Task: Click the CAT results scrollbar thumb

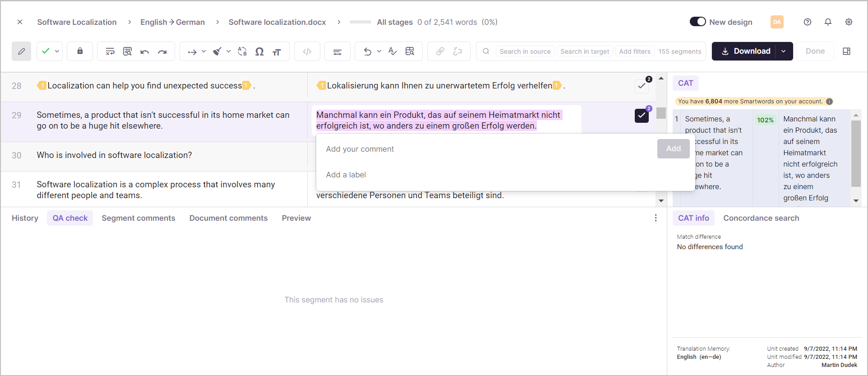Action: 856,153
